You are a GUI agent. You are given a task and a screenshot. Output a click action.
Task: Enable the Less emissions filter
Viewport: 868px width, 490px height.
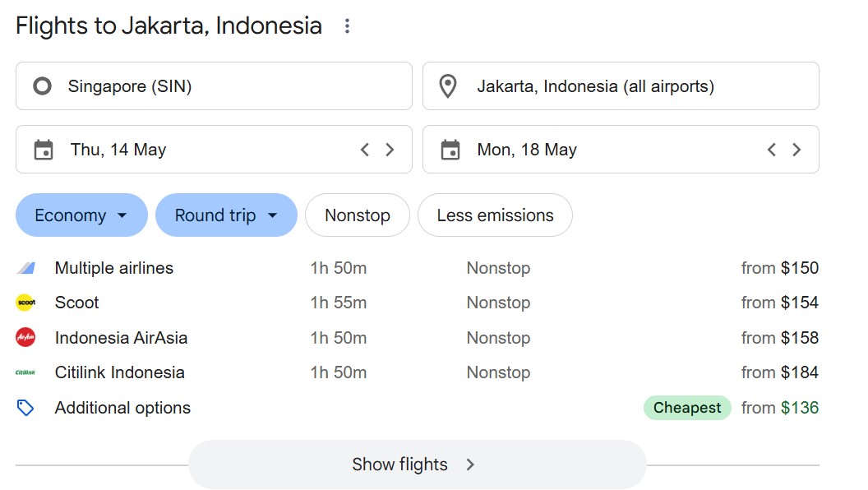coord(495,215)
